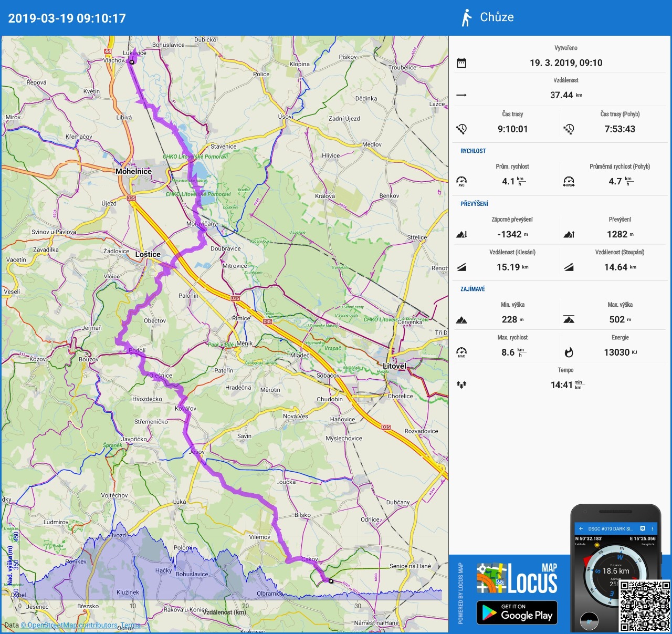
Task: Click the QR code image
Action: point(645,606)
